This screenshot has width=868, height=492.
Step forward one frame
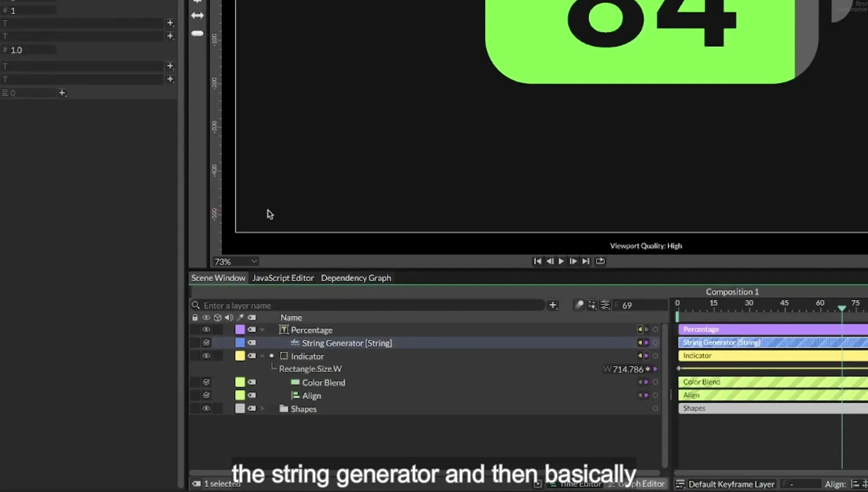click(x=573, y=261)
